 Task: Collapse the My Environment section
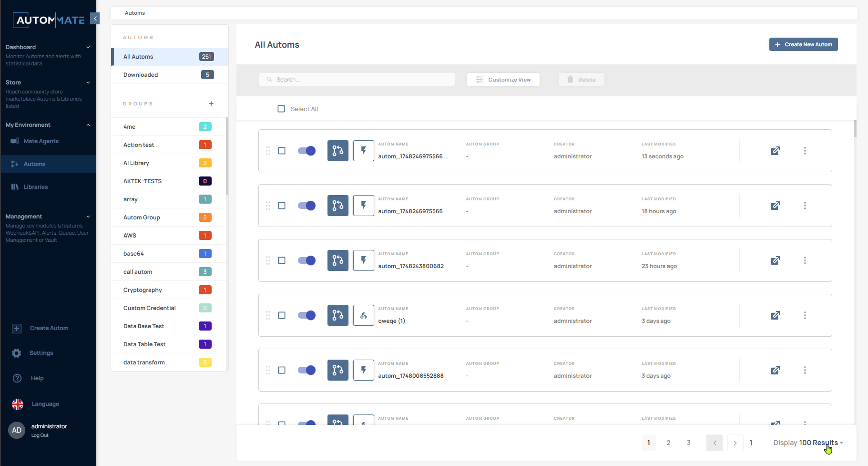(88, 125)
